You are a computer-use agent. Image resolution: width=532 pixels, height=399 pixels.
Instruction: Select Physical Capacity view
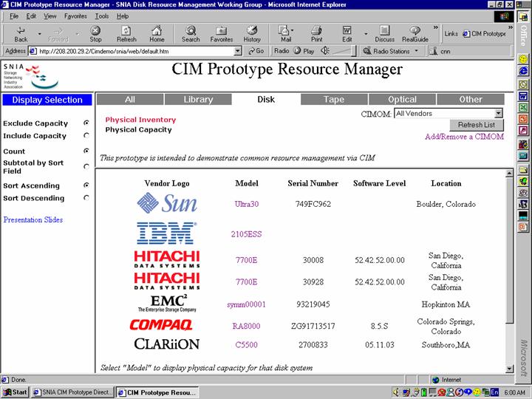[138, 129]
